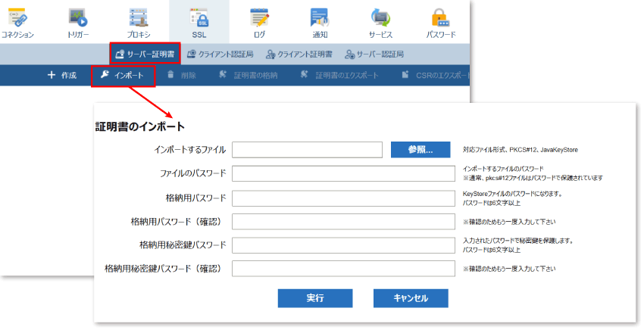Click the 証明書のインポート heading text
644x330 pixels.
(x=140, y=126)
